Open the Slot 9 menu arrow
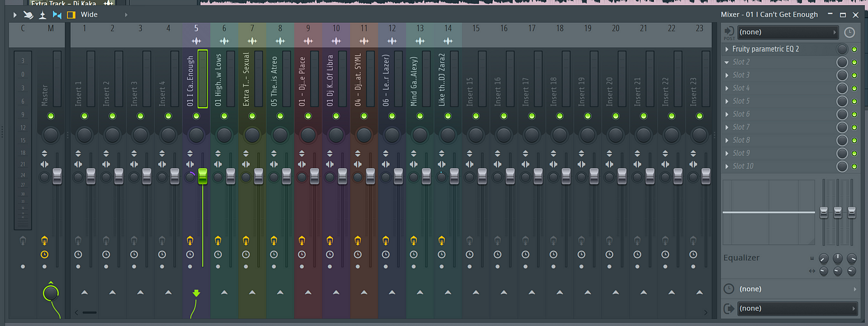This screenshot has width=868, height=326. (x=727, y=153)
